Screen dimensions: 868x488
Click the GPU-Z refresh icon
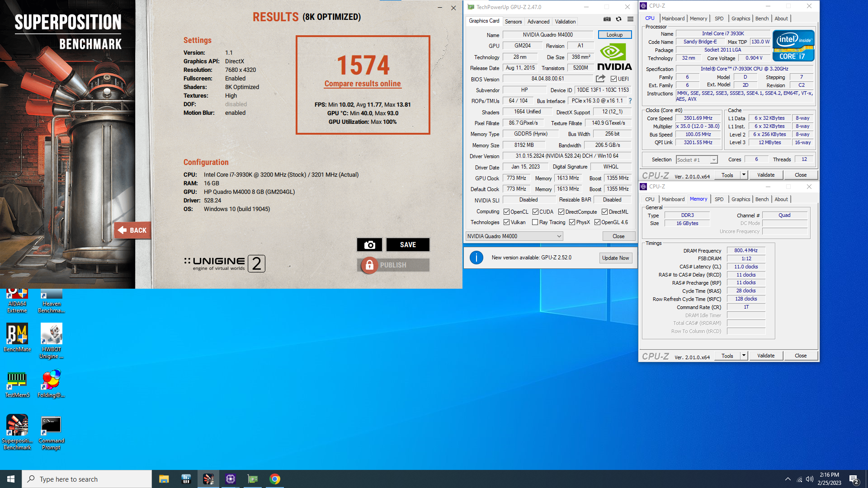tap(618, 19)
